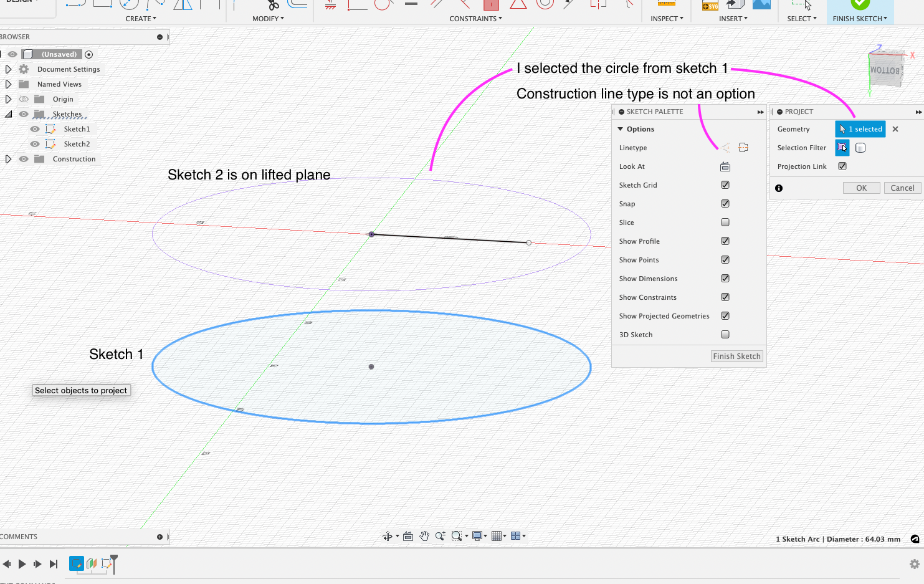The height and width of the screenshot is (584, 924).
Task: Clear the '1 selected' geometry selection
Action: (x=895, y=129)
